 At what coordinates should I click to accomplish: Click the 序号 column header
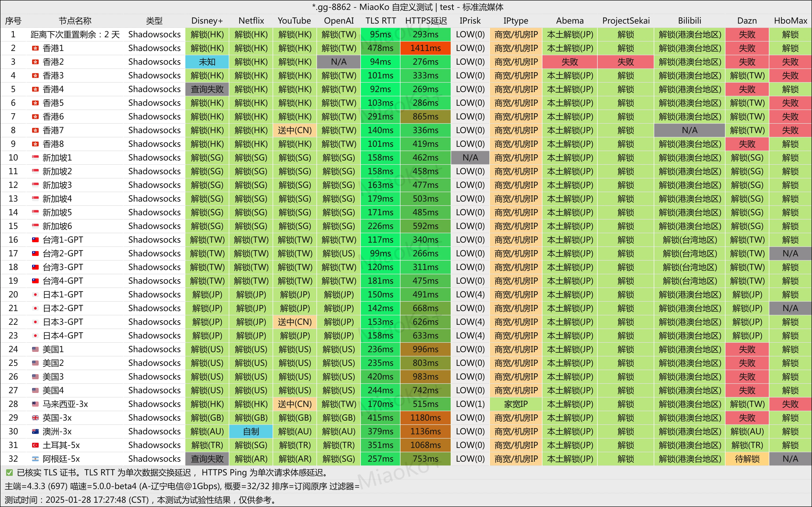click(13, 21)
